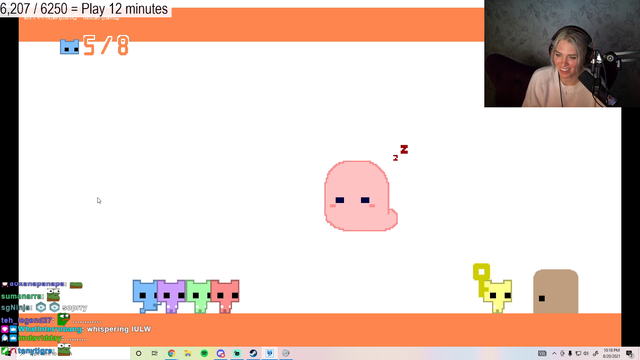This screenshot has height=360, width=640.
Task: Click the green cat player character
Action: point(198,297)
